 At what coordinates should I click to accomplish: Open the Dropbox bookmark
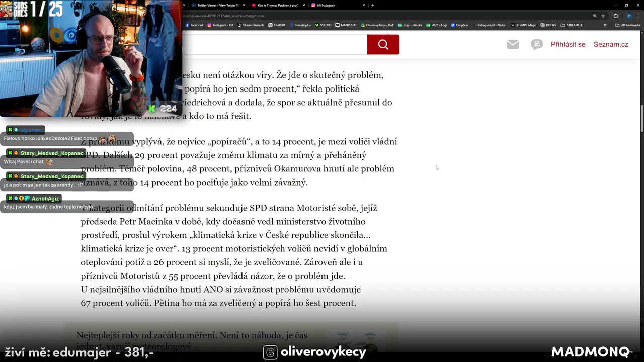click(x=460, y=25)
